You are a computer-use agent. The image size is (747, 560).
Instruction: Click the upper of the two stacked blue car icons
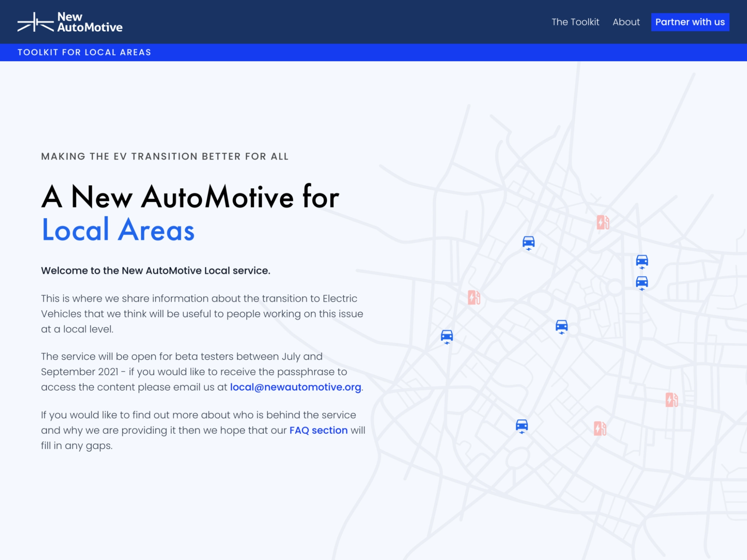(x=642, y=262)
